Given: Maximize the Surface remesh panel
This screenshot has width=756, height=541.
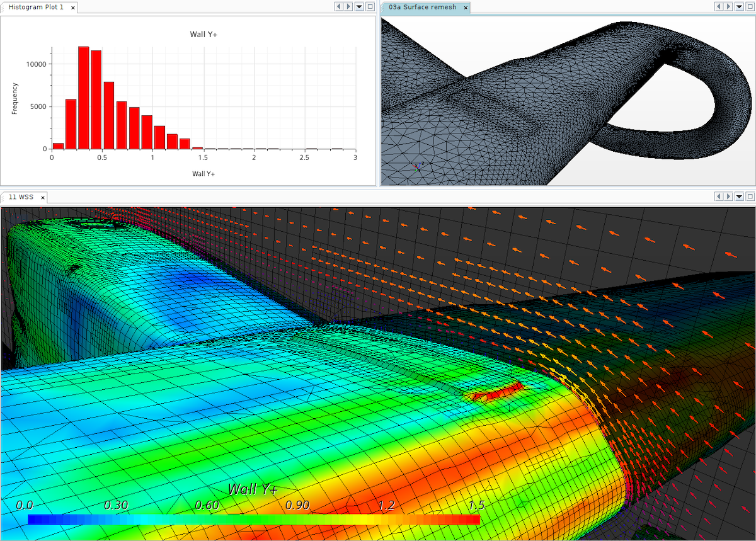Looking at the screenshot, I should pyautogui.click(x=750, y=6).
